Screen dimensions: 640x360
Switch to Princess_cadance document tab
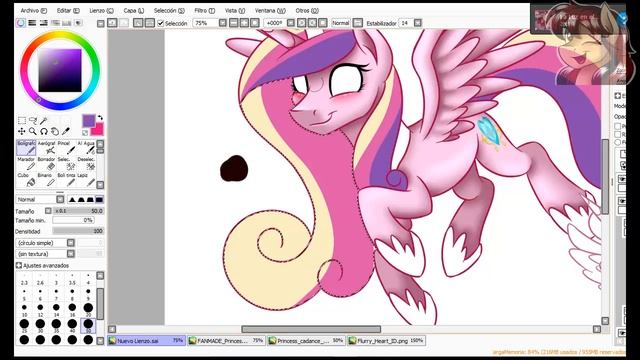(307, 340)
